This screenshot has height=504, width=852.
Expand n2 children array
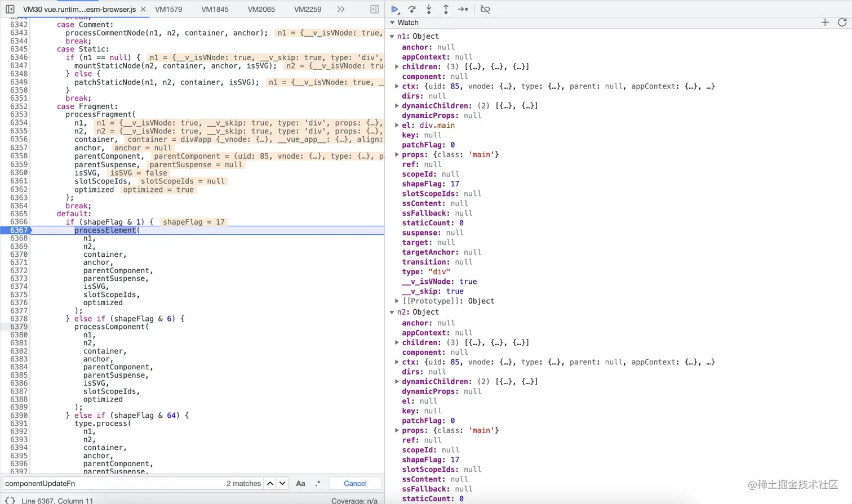tap(397, 342)
